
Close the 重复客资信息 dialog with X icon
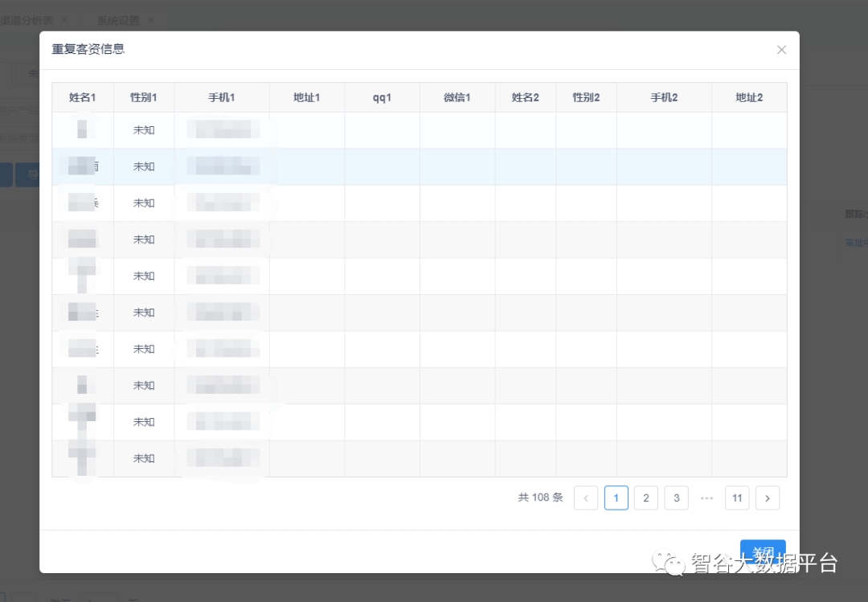point(781,50)
